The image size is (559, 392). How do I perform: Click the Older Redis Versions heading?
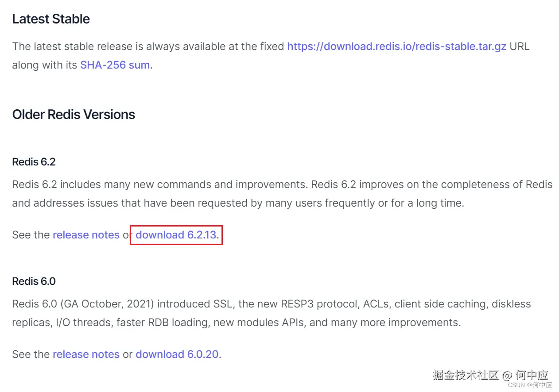click(74, 115)
